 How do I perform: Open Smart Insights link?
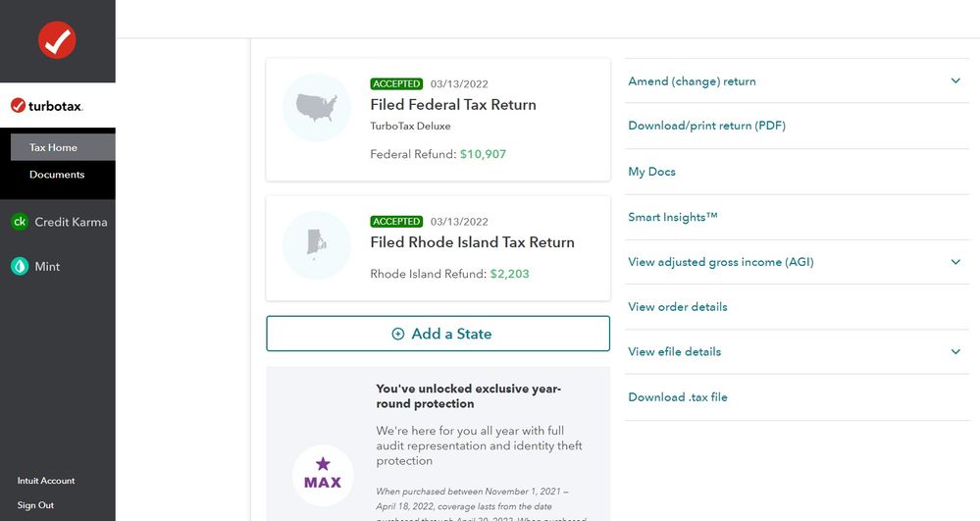click(x=673, y=217)
